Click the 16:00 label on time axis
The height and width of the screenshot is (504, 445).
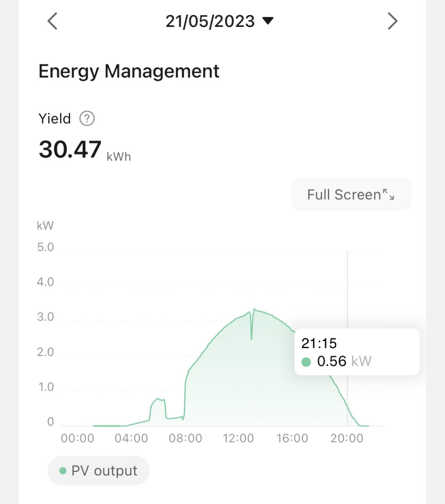(293, 438)
